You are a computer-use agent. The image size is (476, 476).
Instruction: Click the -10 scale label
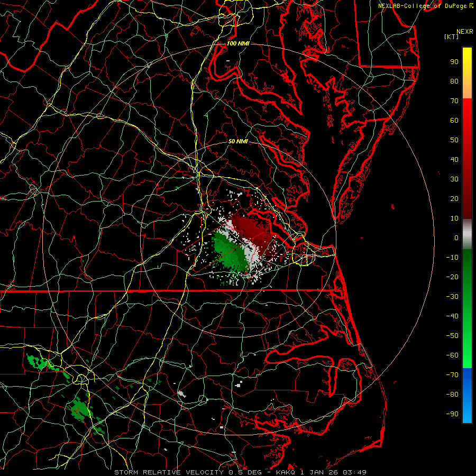pos(452,258)
